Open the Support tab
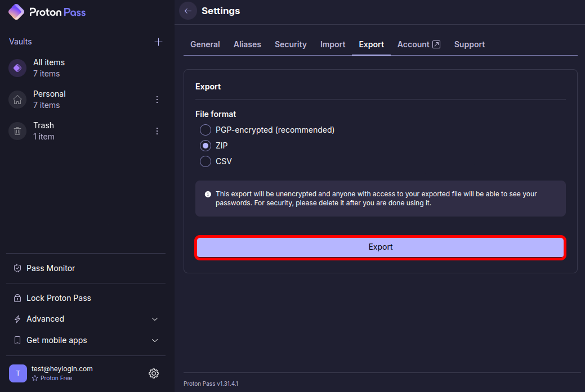585x392 pixels. coord(470,44)
